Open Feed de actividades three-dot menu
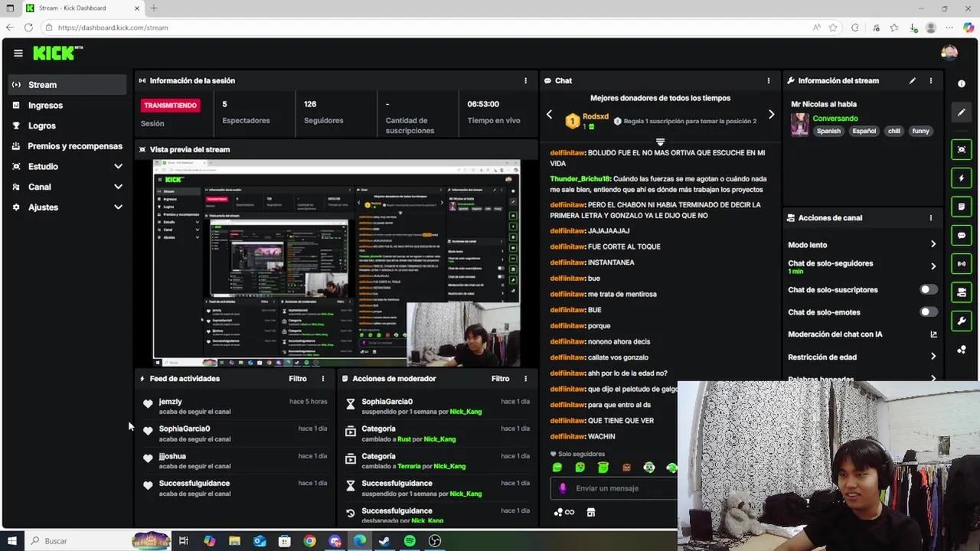 point(322,379)
